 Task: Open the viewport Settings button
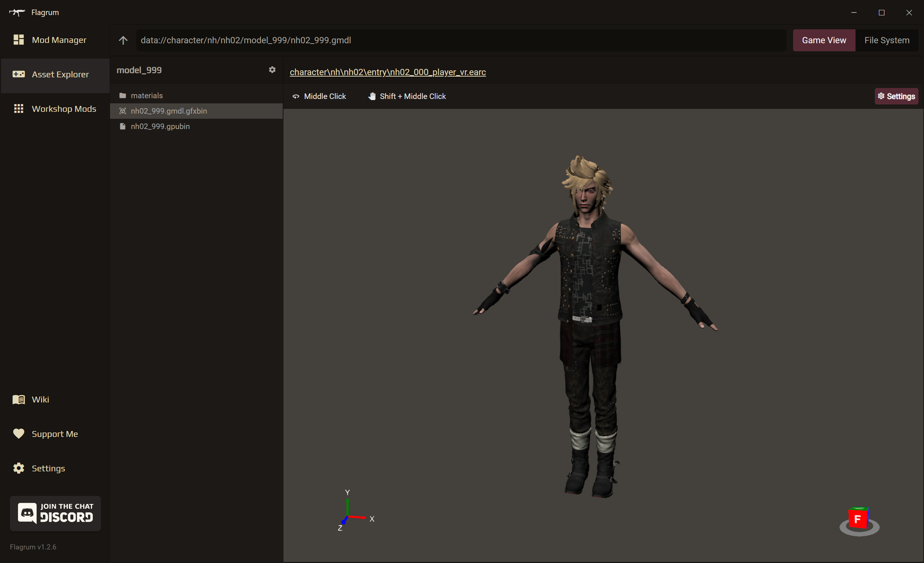coord(896,96)
